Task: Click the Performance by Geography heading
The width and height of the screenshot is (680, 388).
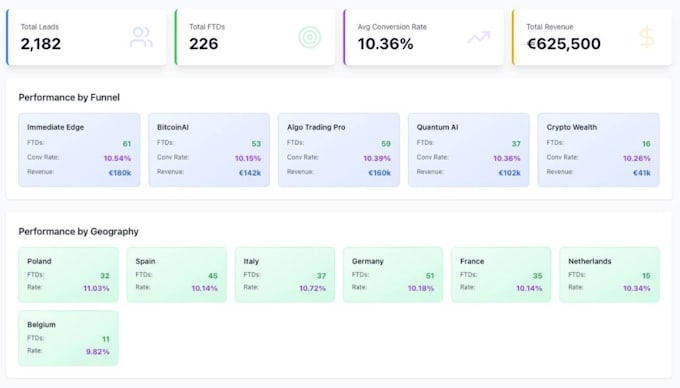Action: (x=78, y=231)
